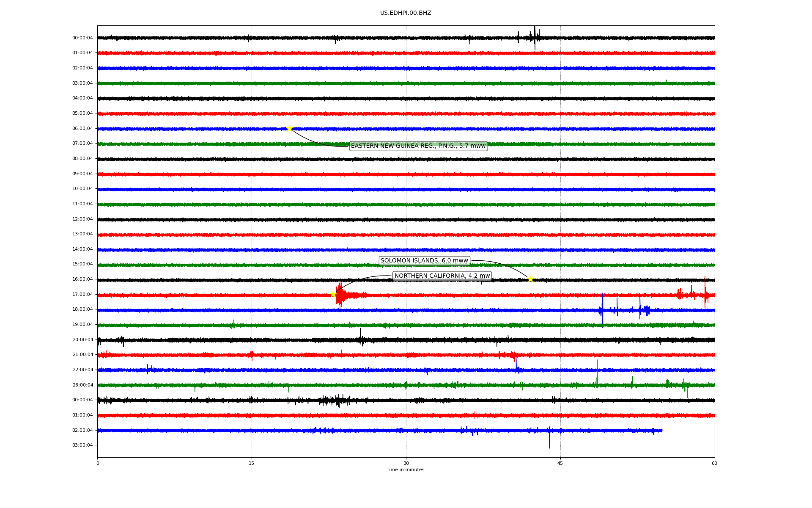
Task: Click the 60 tick label on x-axis
Action: (x=714, y=463)
